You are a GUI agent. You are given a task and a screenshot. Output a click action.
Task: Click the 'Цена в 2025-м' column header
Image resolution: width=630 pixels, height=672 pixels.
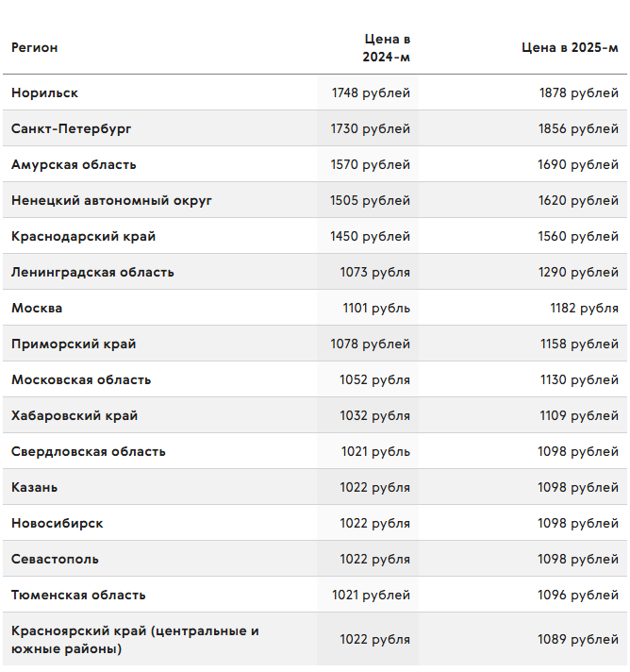tap(570, 47)
